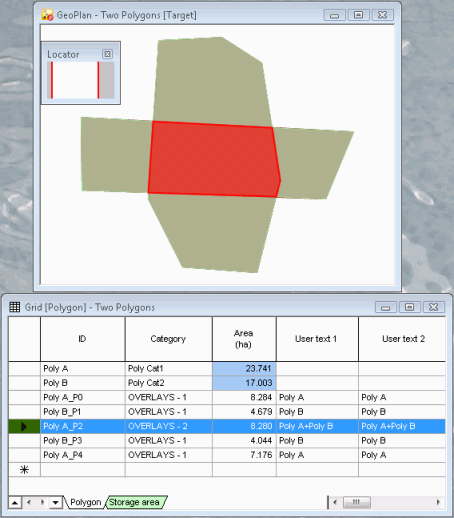The image size is (454, 518).
Task: Select the red overlap polygon
Action: pos(213,159)
